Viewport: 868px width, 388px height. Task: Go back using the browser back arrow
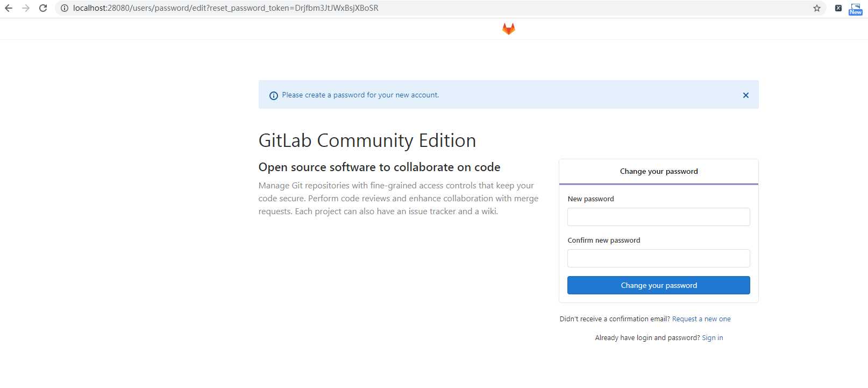[x=9, y=8]
